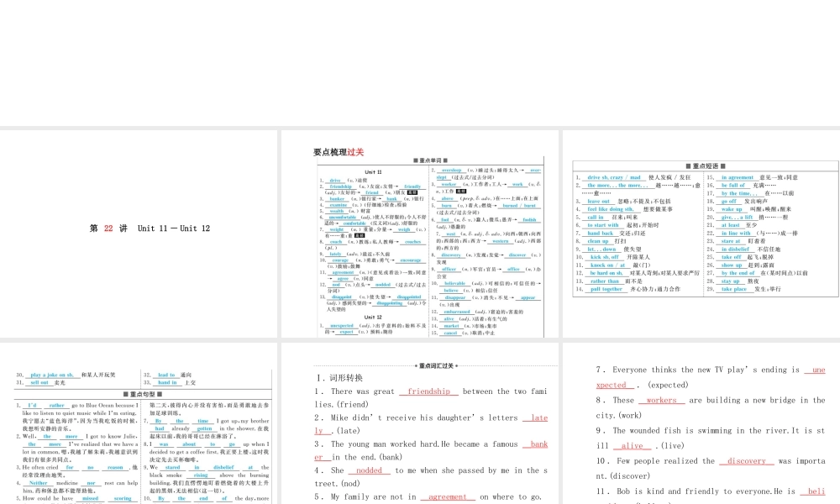Click phrase 'in agreement' in the phrase list

pos(738,177)
